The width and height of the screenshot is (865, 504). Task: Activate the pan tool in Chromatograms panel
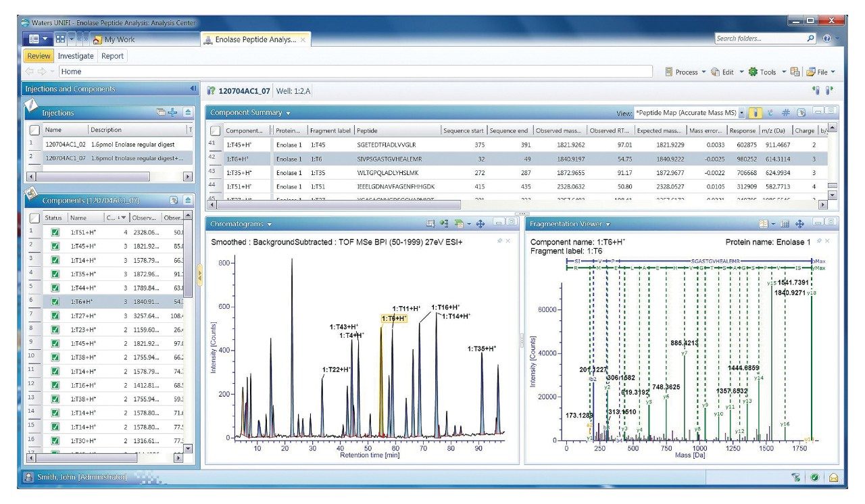(x=480, y=224)
